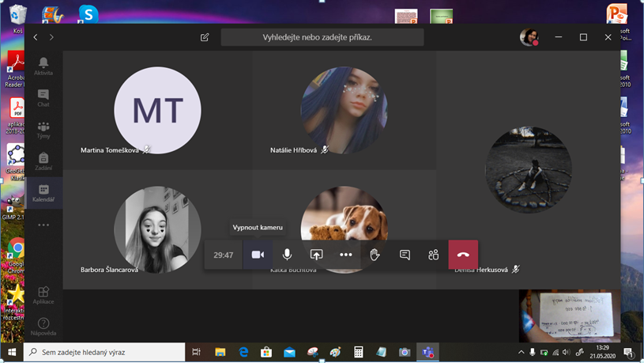Click the call duration 29:47
The width and height of the screenshot is (644, 363).
pyautogui.click(x=224, y=255)
